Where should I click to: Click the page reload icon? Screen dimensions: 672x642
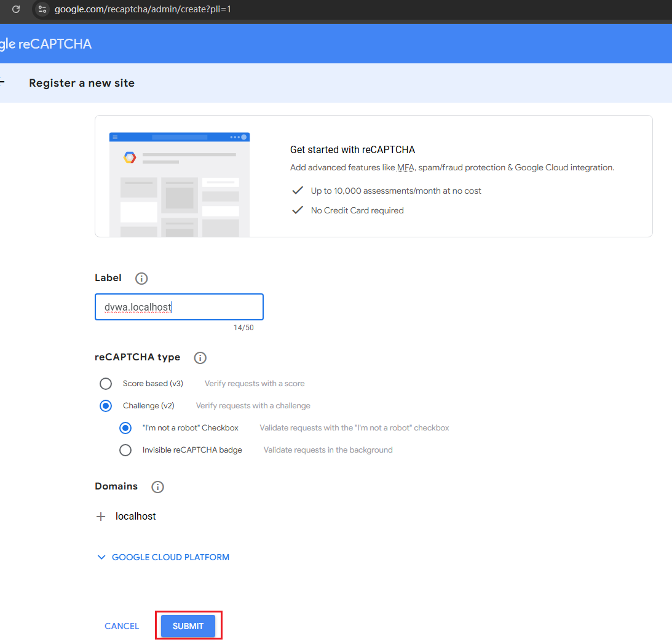17,9
